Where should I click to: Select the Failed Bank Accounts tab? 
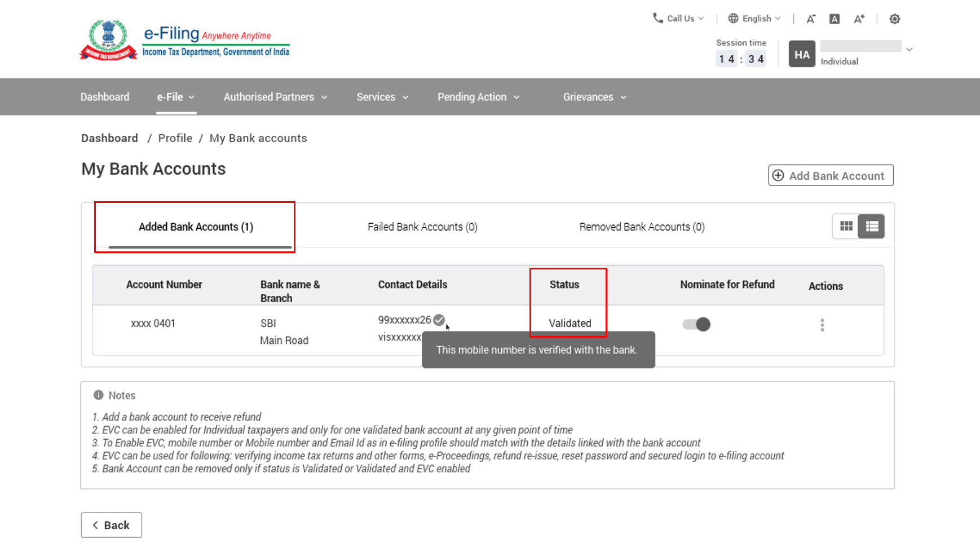coord(422,227)
